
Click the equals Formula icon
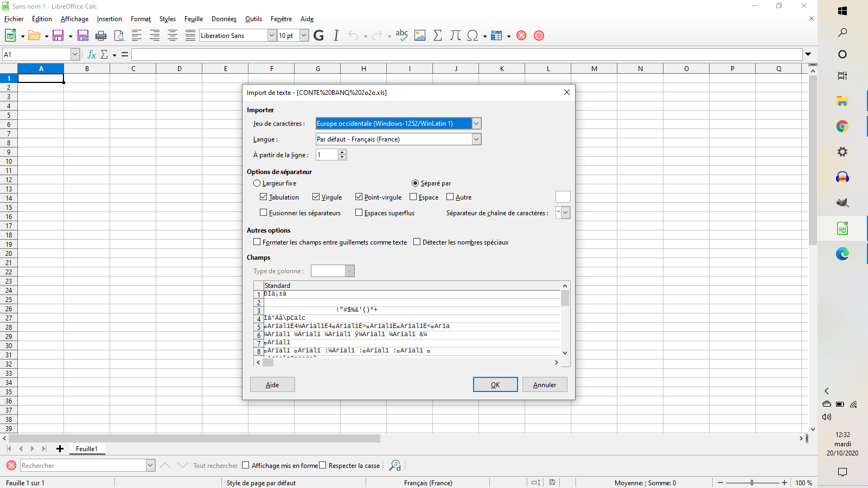pyautogui.click(x=125, y=54)
